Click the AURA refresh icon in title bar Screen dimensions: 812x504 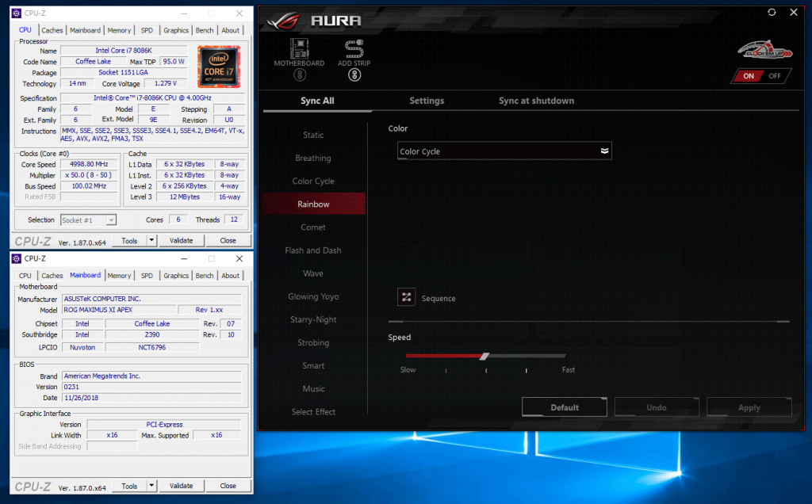pyautogui.click(x=772, y=12)
